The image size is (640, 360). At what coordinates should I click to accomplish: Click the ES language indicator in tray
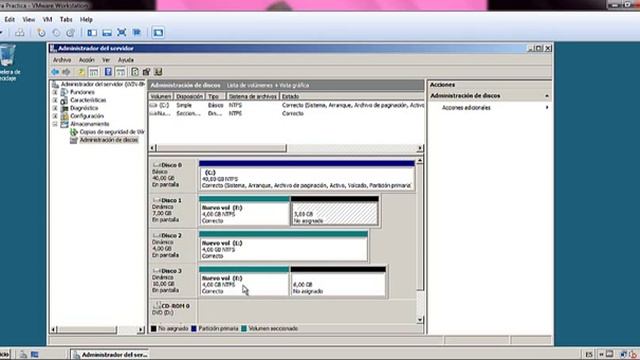(589, 354)
